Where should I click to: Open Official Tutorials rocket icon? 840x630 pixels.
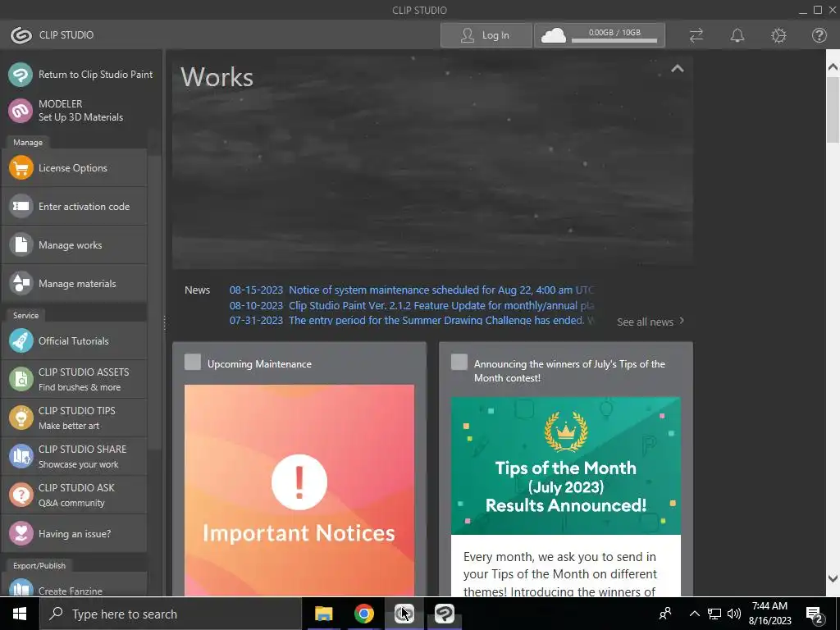(x=21, y=341)
